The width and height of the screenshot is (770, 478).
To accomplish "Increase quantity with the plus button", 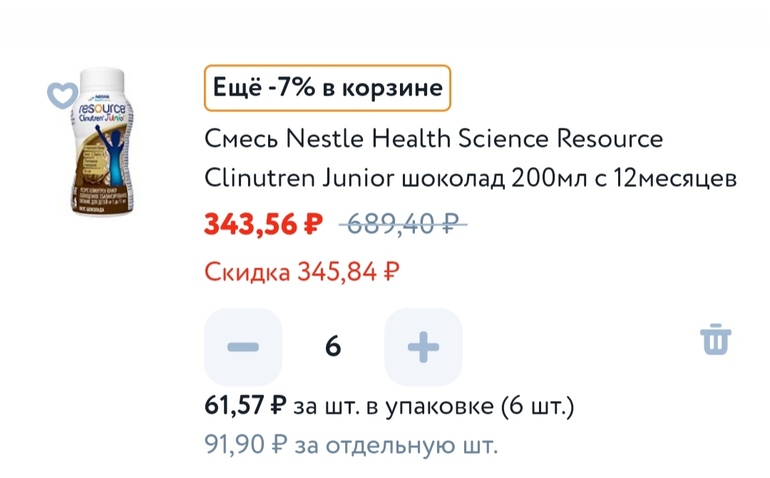I will coord(423,347).
